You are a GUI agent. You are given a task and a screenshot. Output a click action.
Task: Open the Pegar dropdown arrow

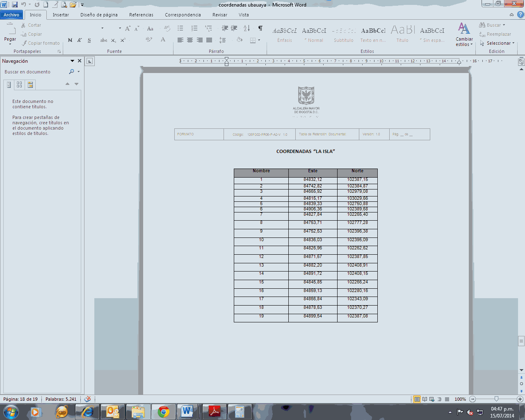point(10,44)
